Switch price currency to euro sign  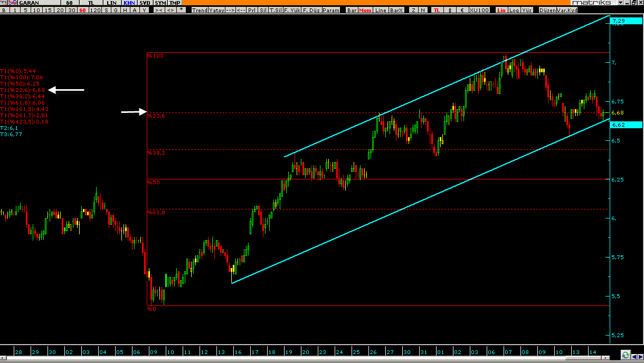pyautogui.click(x=462, y=10)
